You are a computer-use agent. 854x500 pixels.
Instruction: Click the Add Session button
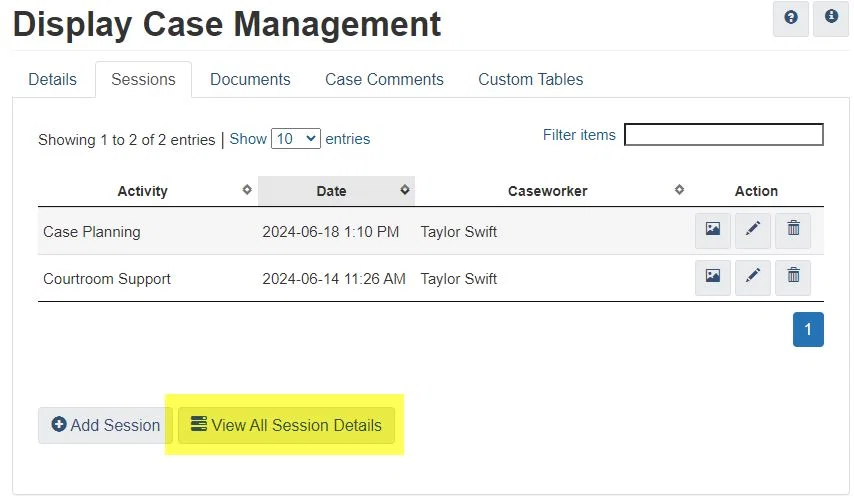click(105, 425)
